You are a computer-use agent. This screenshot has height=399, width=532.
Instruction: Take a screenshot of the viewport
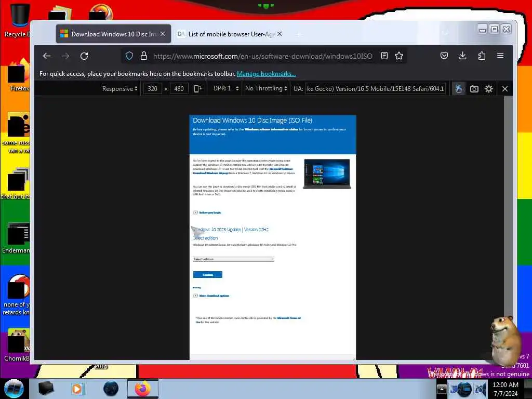(x=474, y=89)
